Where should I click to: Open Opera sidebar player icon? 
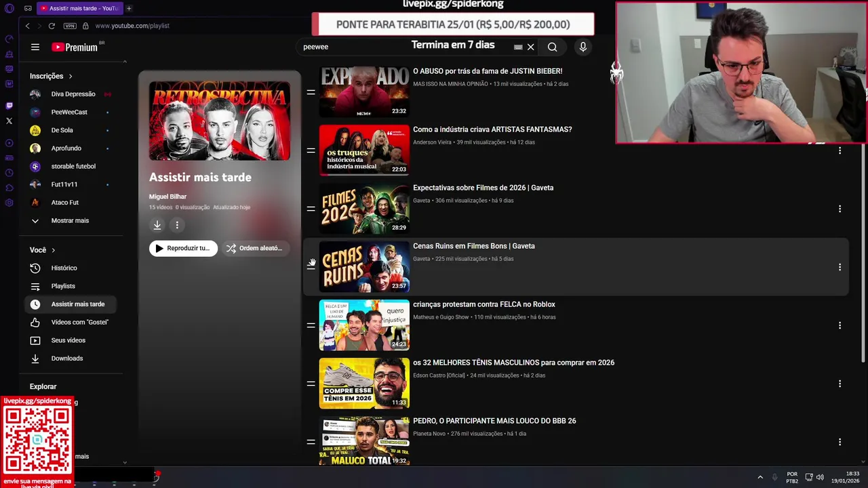pos(9,143)
